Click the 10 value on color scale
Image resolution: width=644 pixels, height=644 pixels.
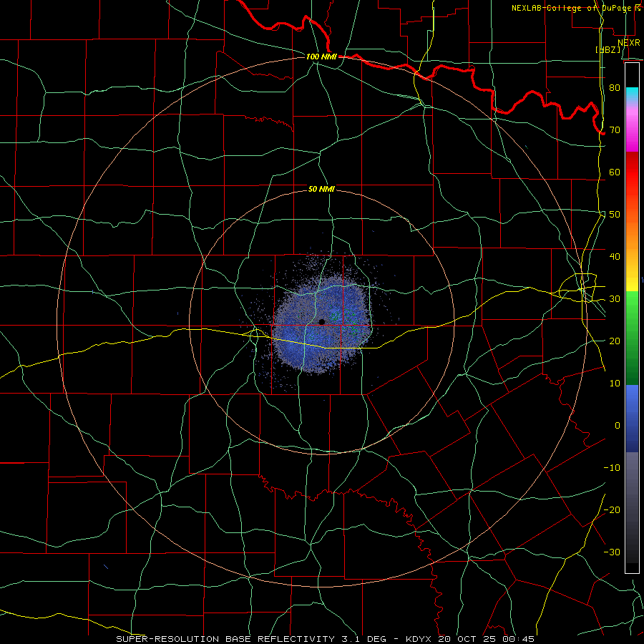coord(615,384)
